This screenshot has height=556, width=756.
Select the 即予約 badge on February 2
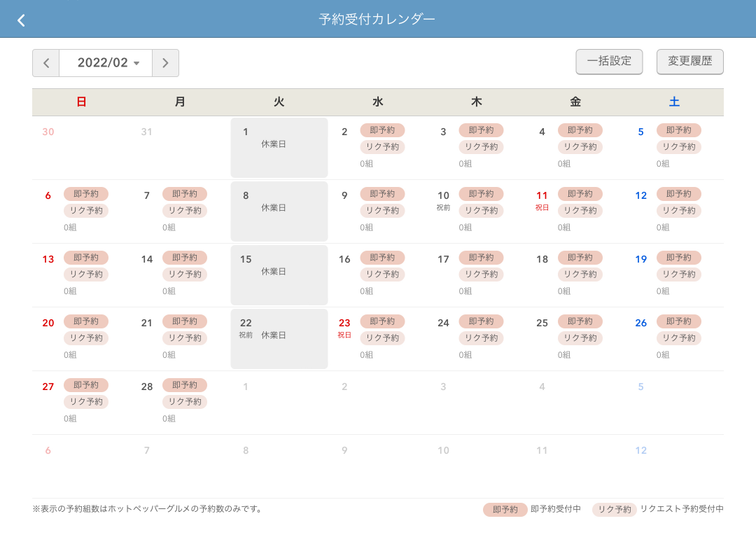[x=382, y=130]
